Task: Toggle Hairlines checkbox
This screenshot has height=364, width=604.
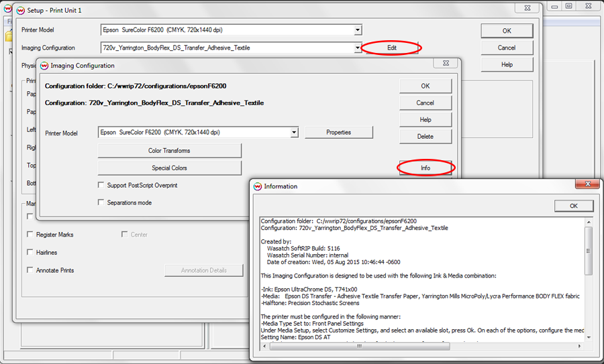Action: (30, 252)
